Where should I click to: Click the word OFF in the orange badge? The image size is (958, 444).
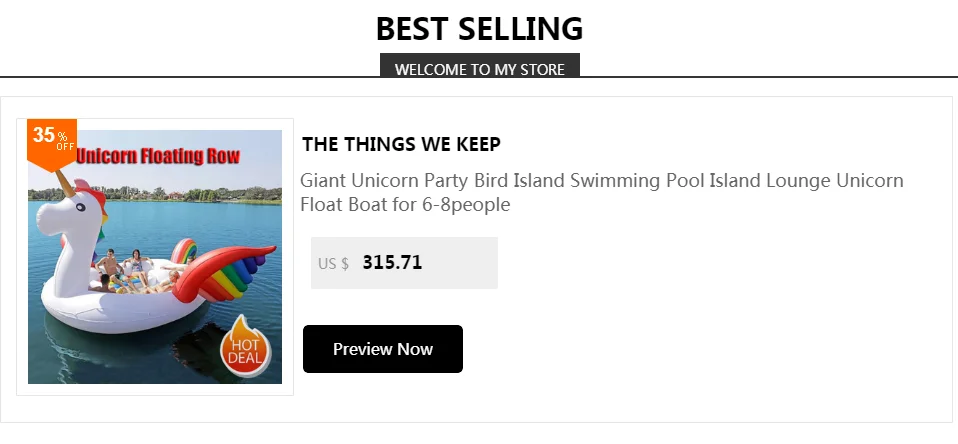[65, 146]
